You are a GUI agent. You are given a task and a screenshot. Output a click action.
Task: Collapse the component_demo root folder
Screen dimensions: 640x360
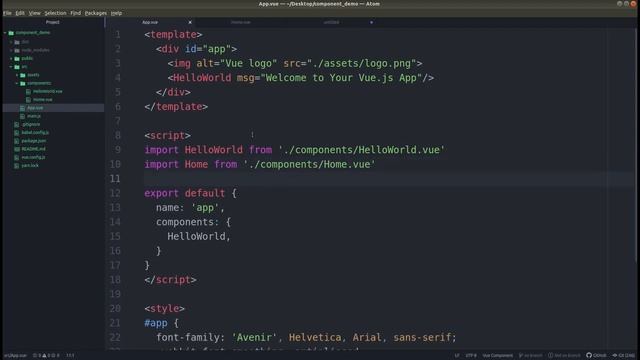(5, 33)
